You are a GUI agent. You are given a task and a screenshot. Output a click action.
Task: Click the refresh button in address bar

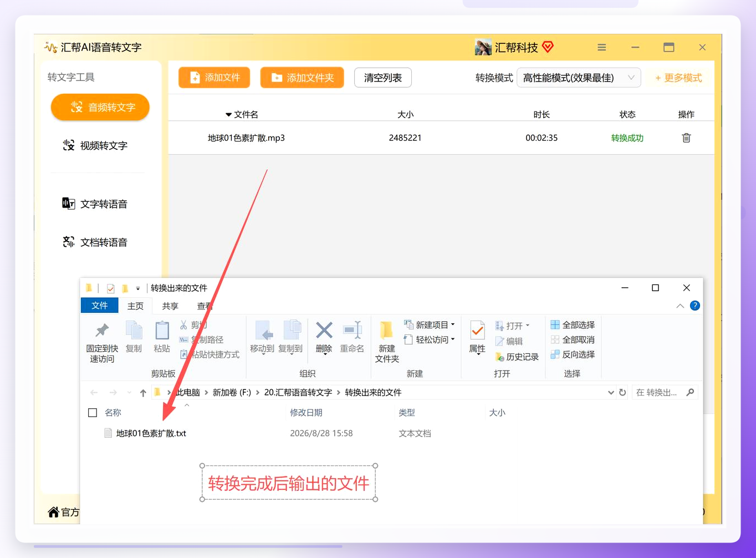pyautogui.click(x=622, y=392)
